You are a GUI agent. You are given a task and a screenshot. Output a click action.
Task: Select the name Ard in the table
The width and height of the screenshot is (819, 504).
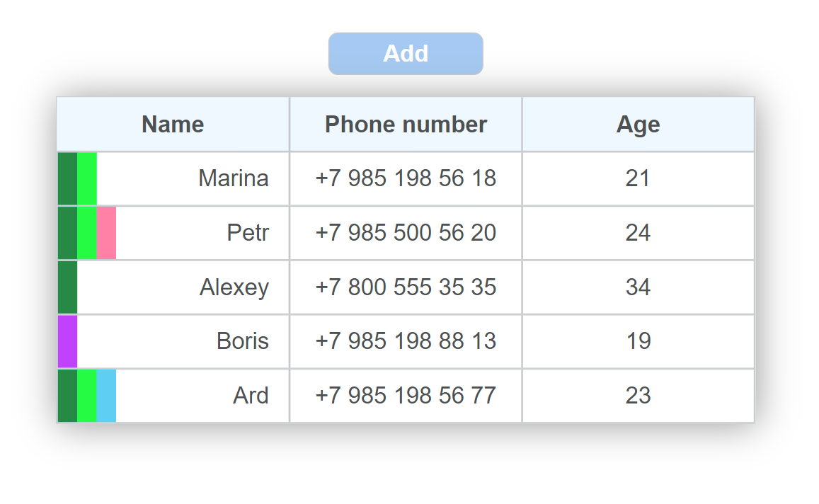251,396
